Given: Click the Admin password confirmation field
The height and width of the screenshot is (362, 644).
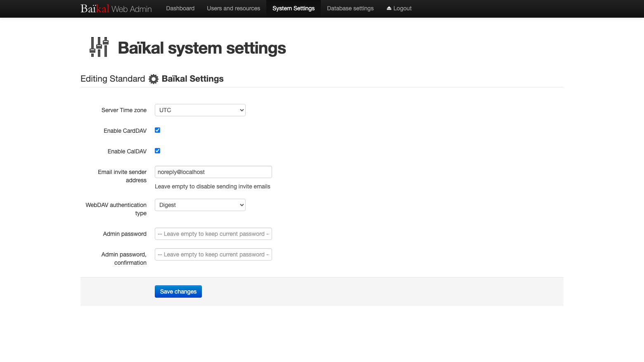Looking at the screenshot, I should click(213, 254).
